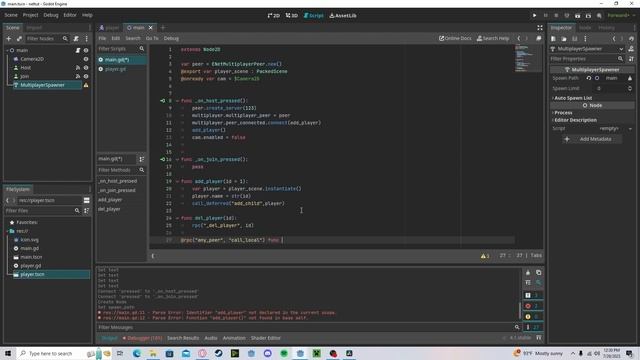Open the Debugger bottom panel

[142, 338]
